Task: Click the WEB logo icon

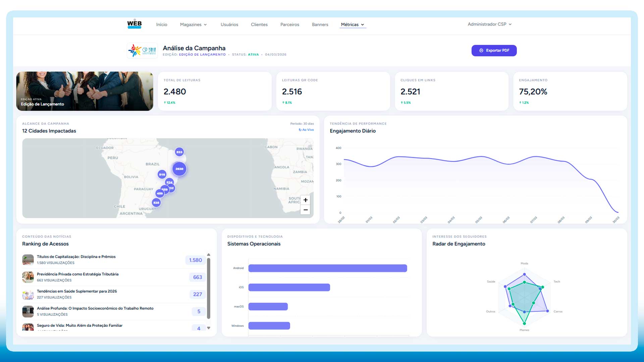Action: tap(134, 24)
